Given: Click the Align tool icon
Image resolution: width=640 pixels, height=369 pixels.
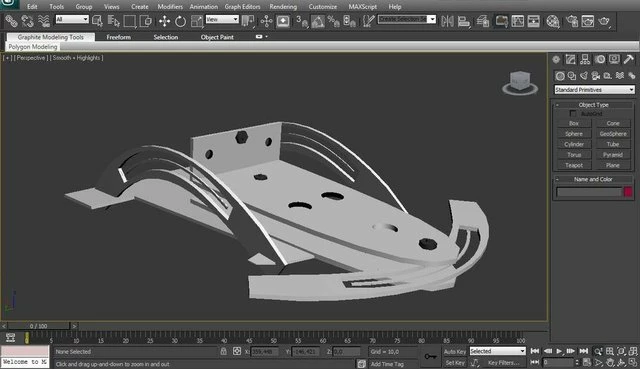Looking at the screenshot, I should [464, 20].
